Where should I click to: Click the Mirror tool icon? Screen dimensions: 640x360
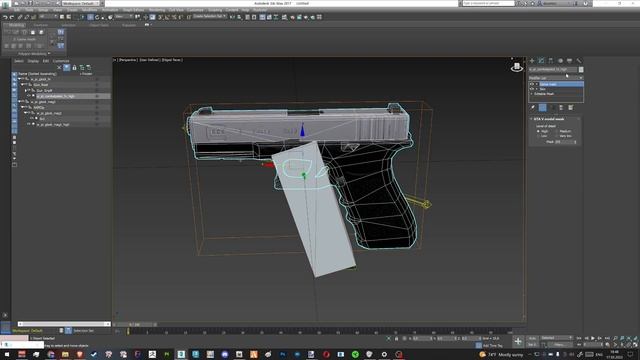(x=232, y=17)
